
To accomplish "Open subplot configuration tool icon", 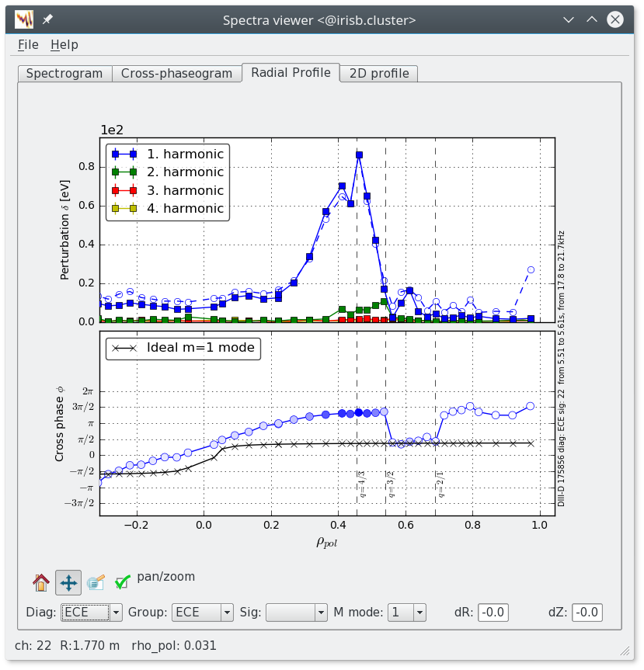I will [x=96, y=582].
